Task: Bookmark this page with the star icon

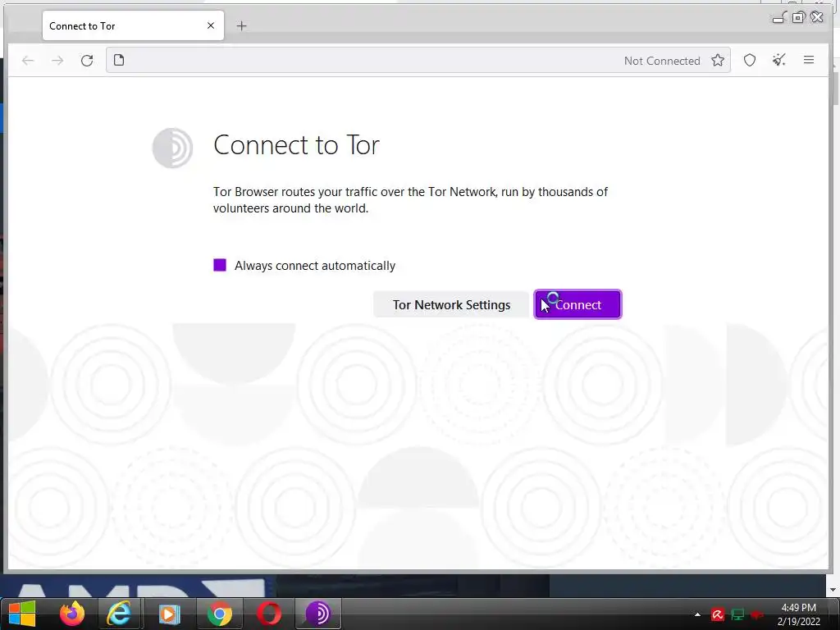Action: point(718,60)
